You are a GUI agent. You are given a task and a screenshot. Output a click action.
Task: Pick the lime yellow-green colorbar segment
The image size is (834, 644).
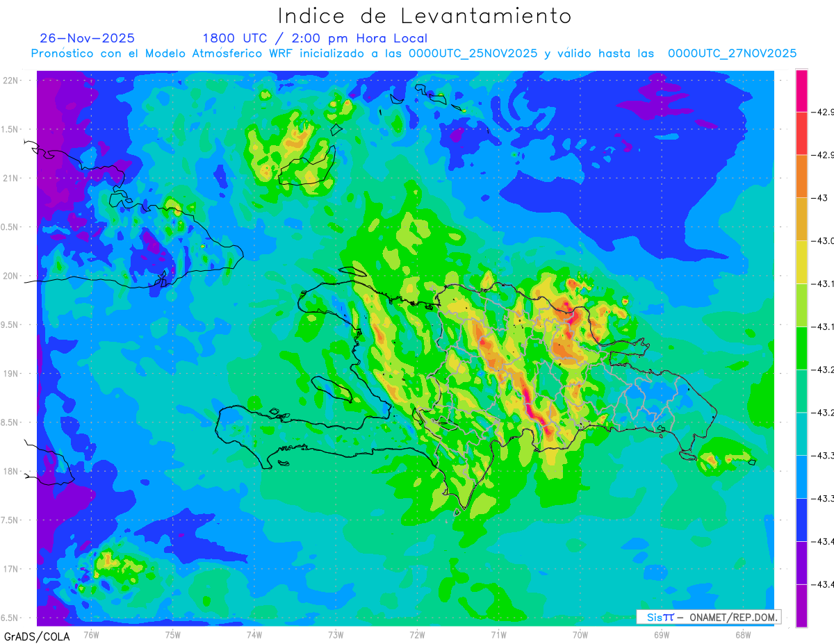click(802, 305)
